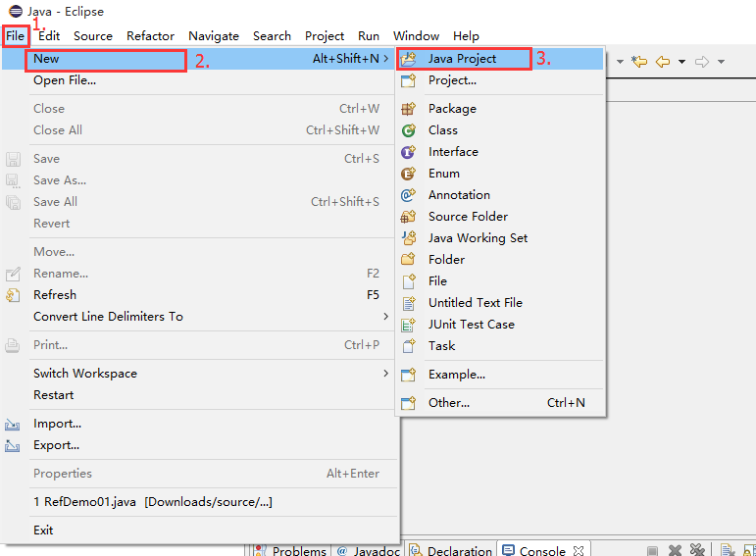Switch to the Declaration tab
The image size is (756, 556).
pyautogui.click(x=451, y=551)
